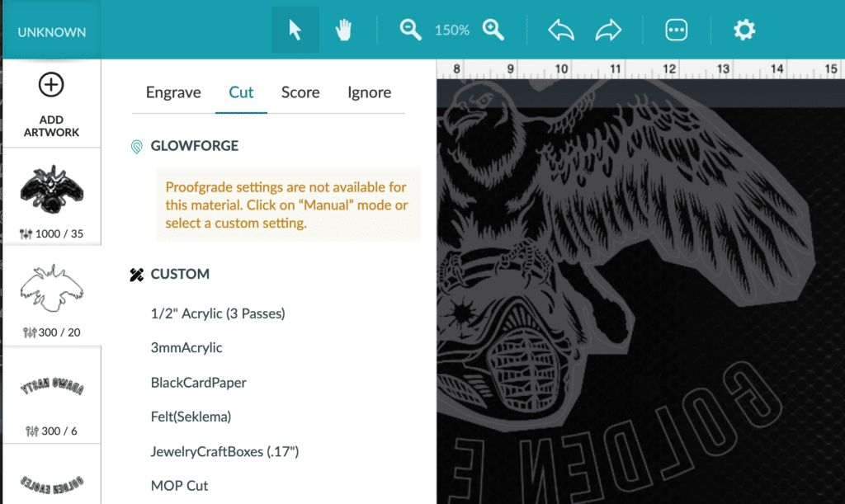
Task: Select the Ignore tab
Action: pos(370,92)
